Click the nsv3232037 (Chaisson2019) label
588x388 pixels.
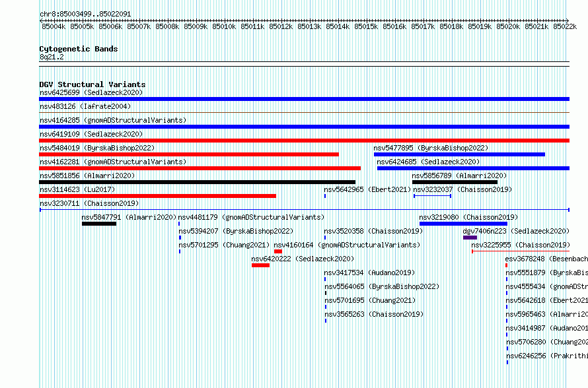tap(462, 189)
